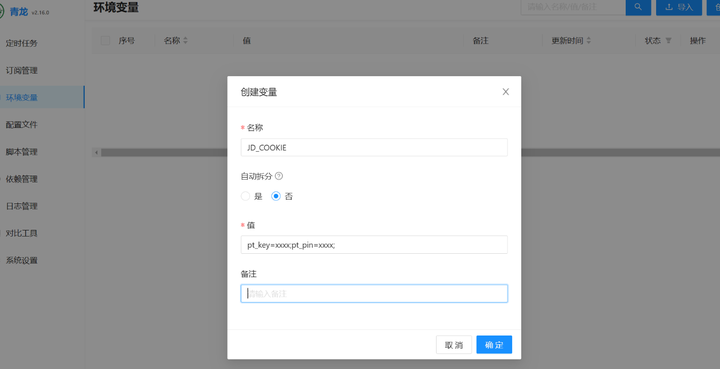Screen dimensions: 720x369
Task: Sort by name column arrows
Action: point(186,40)
